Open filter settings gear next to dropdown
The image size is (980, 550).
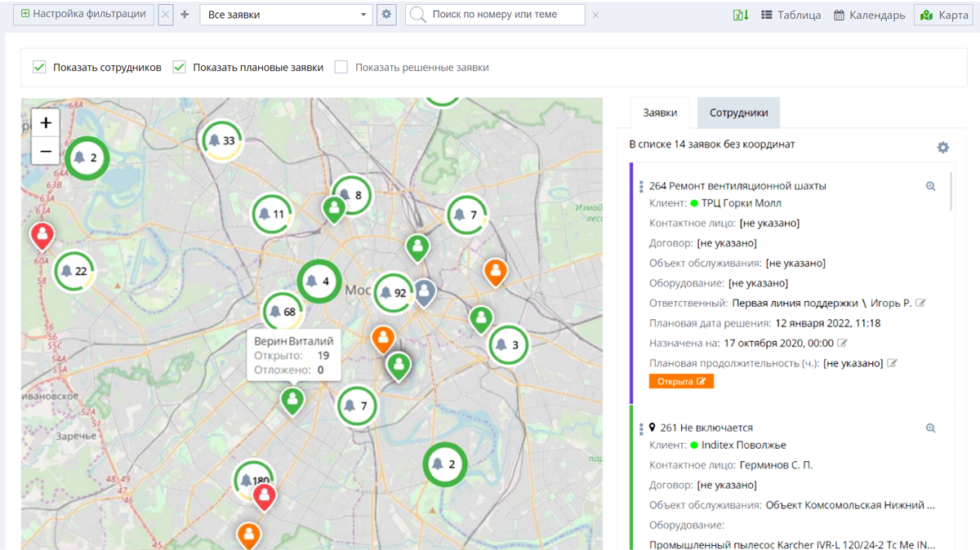click(x=386, y=15)
